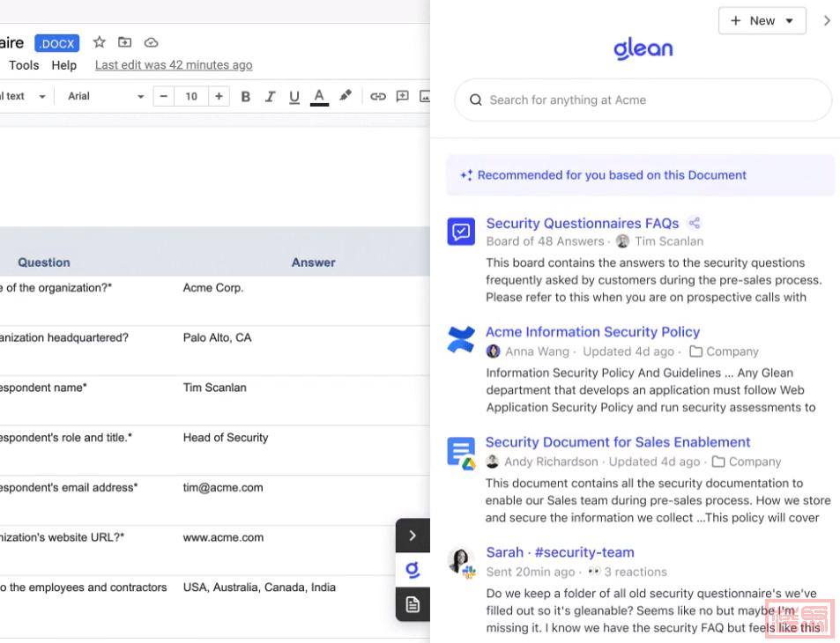Open the Tools menu
Image resolution: width=840 pixels, height=643 pixels.
(x=24, y=65)
